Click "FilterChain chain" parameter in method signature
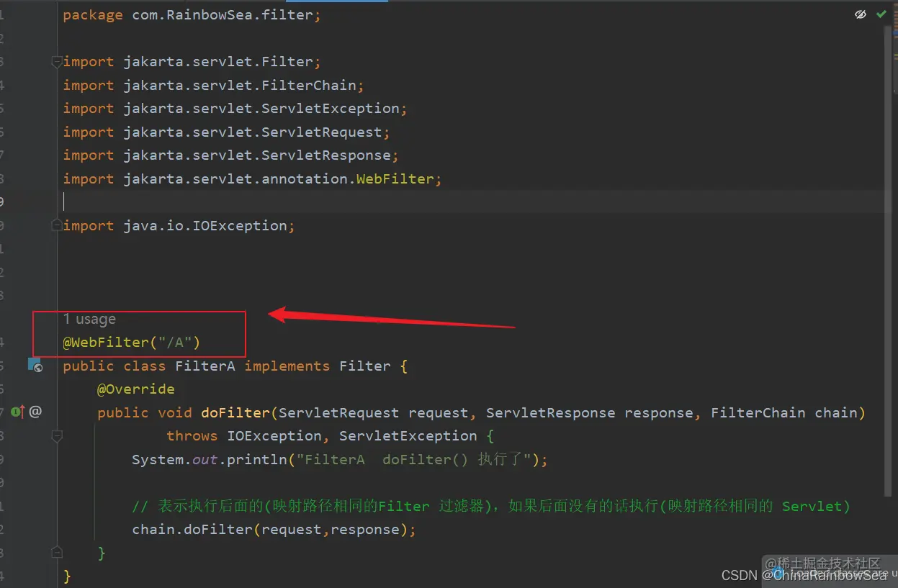Screen dimensions: 898x588 tap(784, 412)
